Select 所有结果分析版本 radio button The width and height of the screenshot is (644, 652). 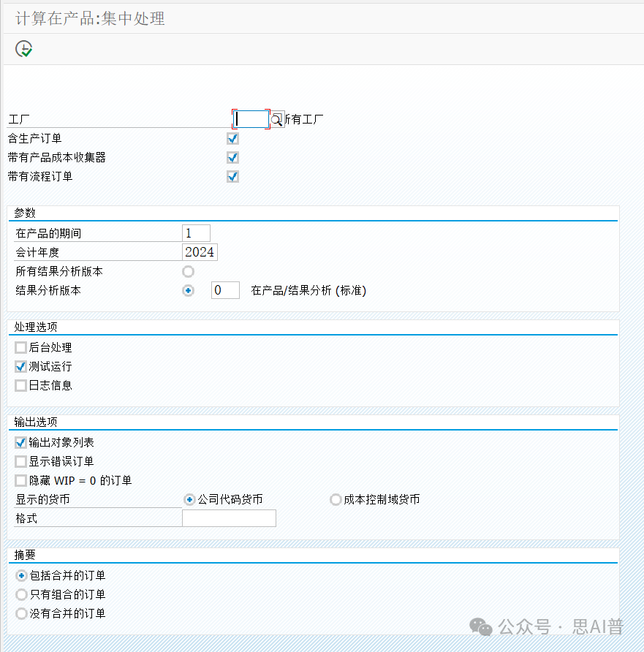tap(189, 271)
